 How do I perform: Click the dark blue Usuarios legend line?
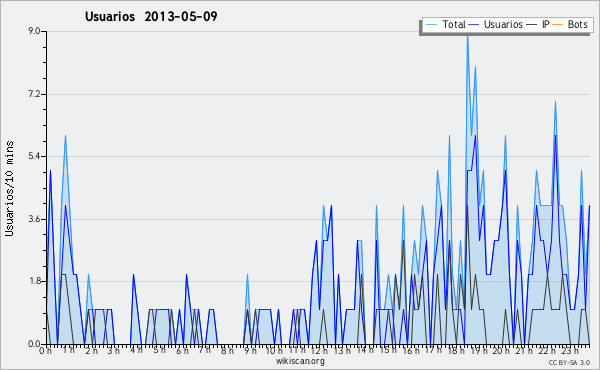click(x=474, y=25)
